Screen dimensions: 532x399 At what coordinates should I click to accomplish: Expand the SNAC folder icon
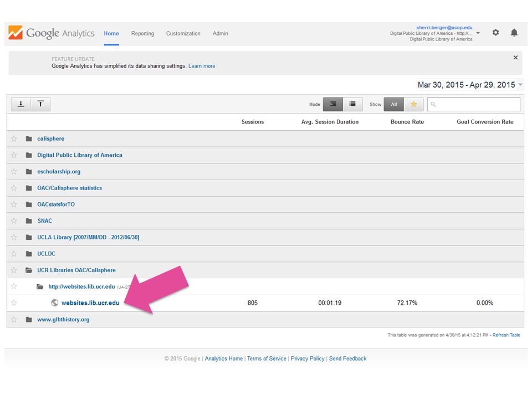point(29,221)
